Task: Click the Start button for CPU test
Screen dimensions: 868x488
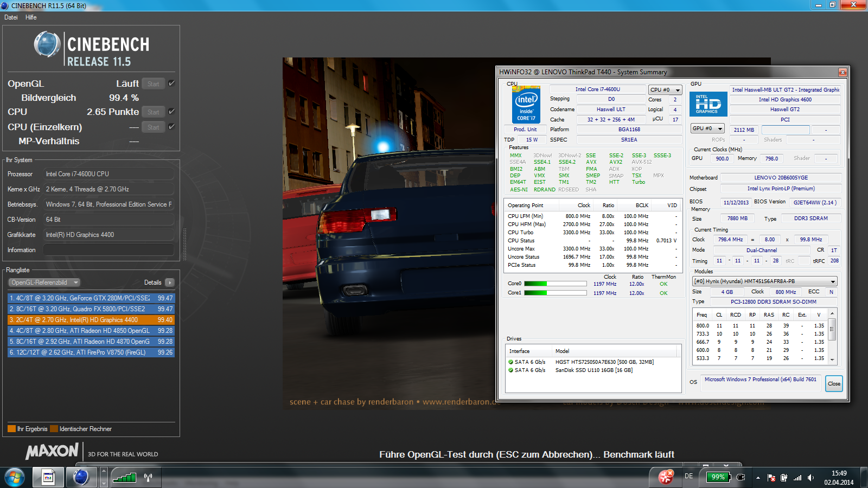Action: [x=154, y=112]
